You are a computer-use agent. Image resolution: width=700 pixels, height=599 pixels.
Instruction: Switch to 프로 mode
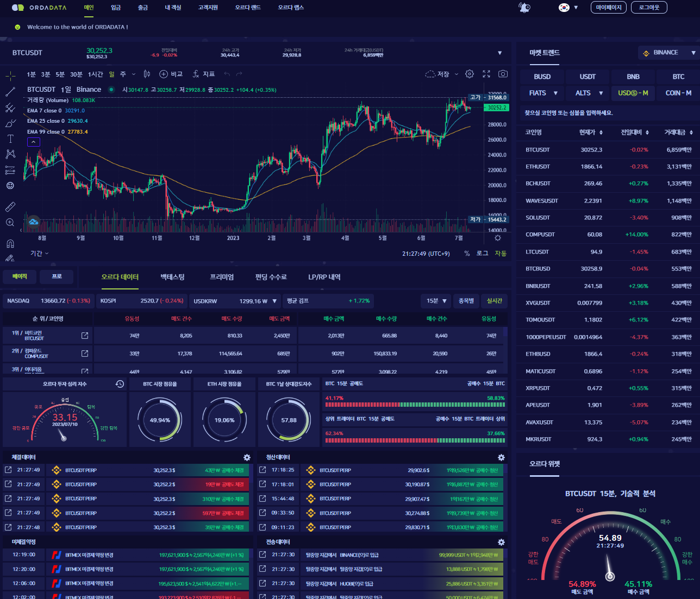click(x=57, y=276)
